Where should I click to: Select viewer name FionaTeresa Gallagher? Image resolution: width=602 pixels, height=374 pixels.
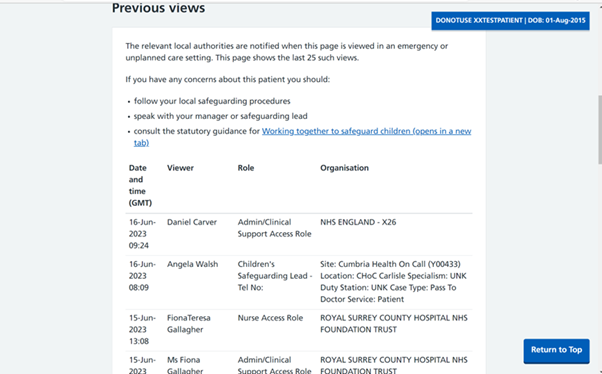[189, 324]
